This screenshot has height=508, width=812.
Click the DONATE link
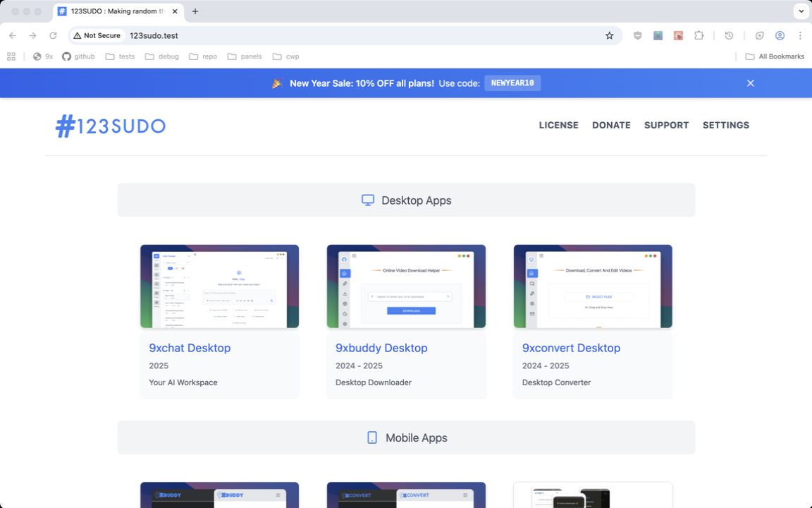click(611, 125)
